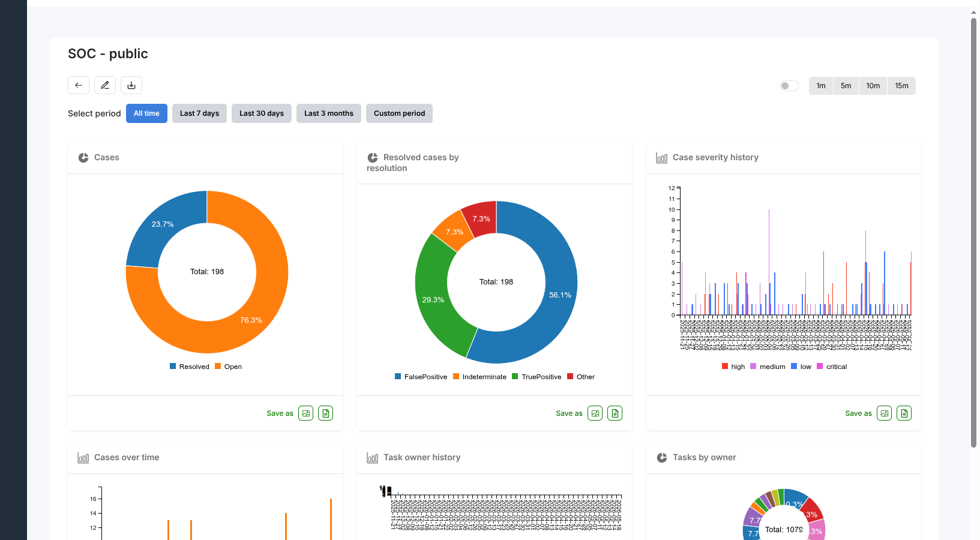Click the back arrow button

[x=79, y=85]
